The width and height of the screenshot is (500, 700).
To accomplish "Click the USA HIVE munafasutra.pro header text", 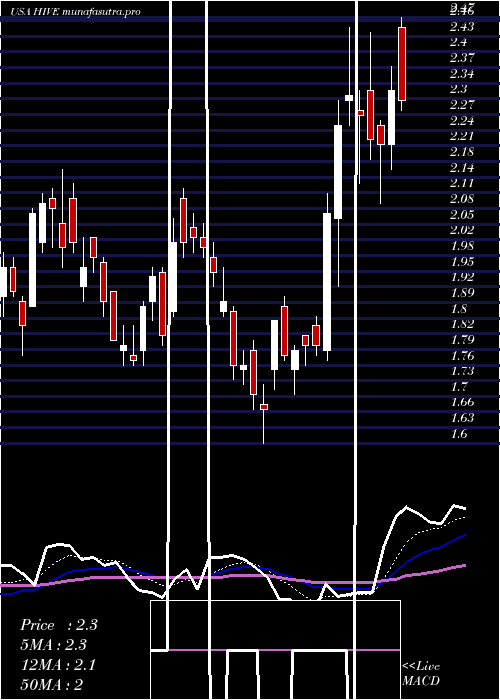I will [75, 12].
